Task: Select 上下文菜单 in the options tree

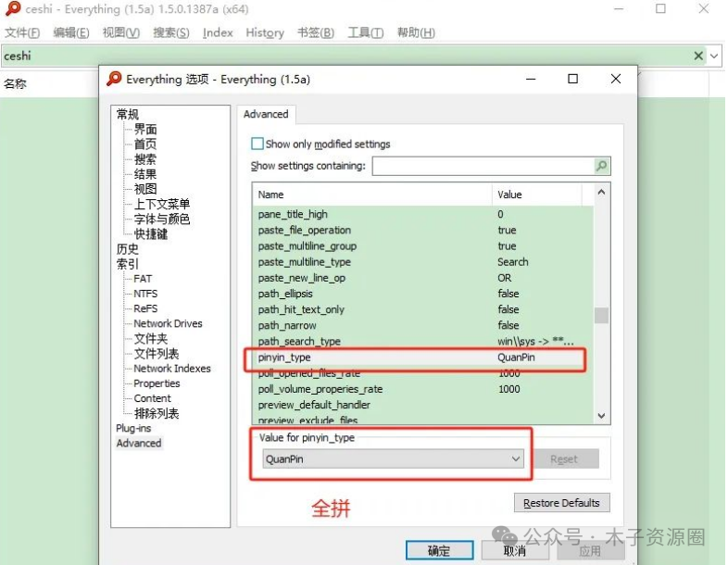Action: (161, 204)
